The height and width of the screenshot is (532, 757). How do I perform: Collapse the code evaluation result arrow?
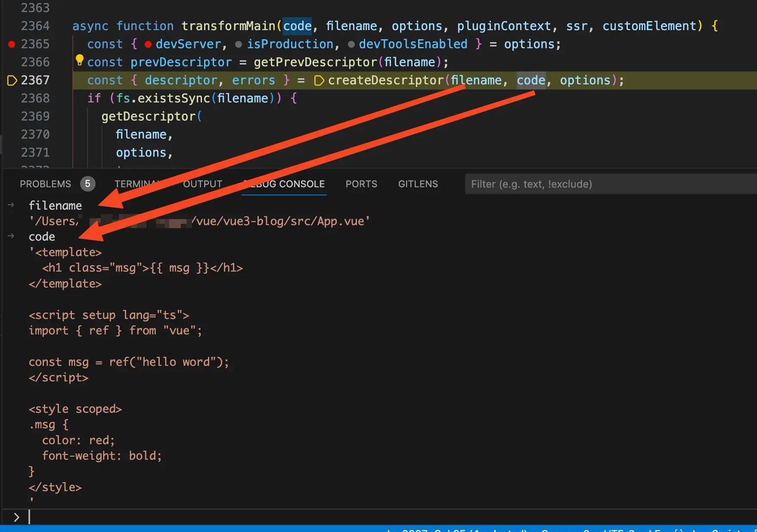click(10, 236)
